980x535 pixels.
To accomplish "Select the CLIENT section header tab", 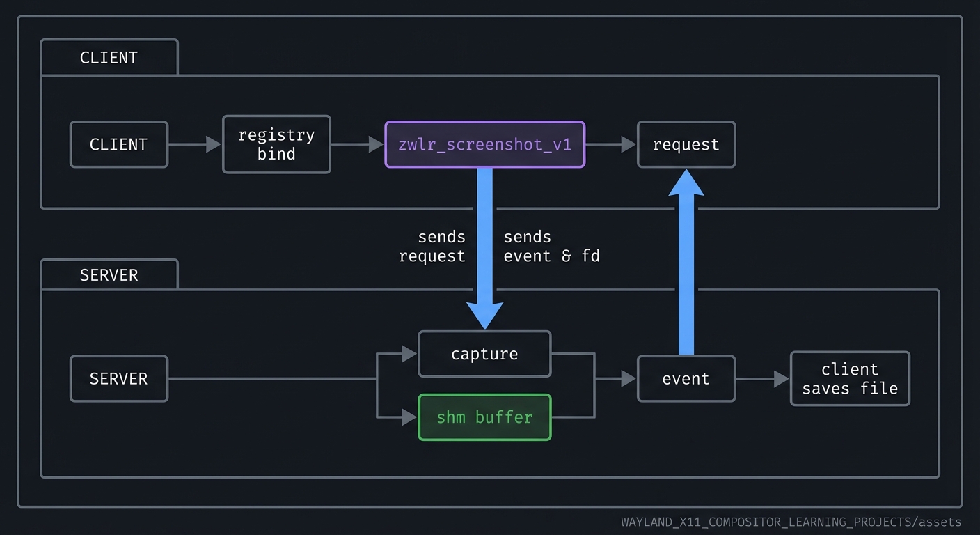I will [109, 57].
